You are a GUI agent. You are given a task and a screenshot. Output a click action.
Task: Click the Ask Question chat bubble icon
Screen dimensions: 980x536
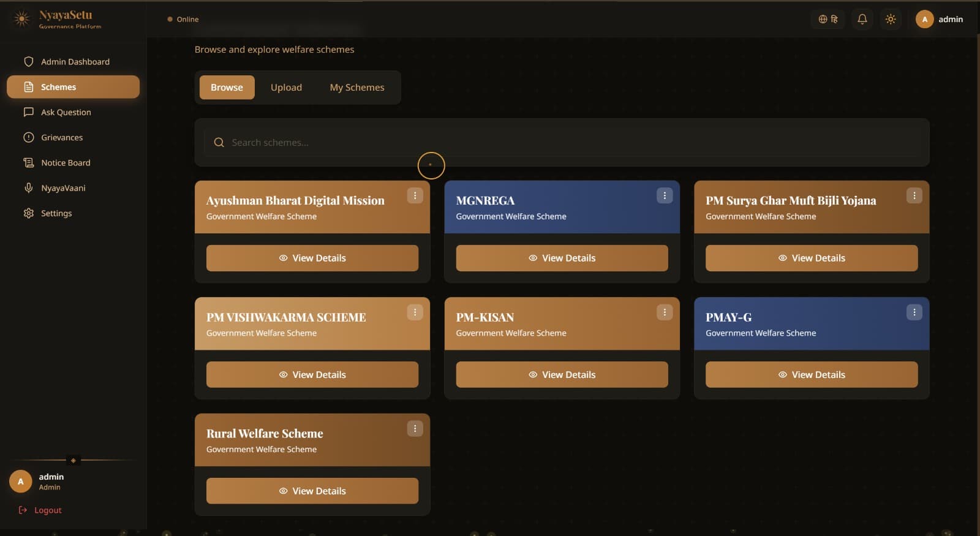(x=28, y=112)
